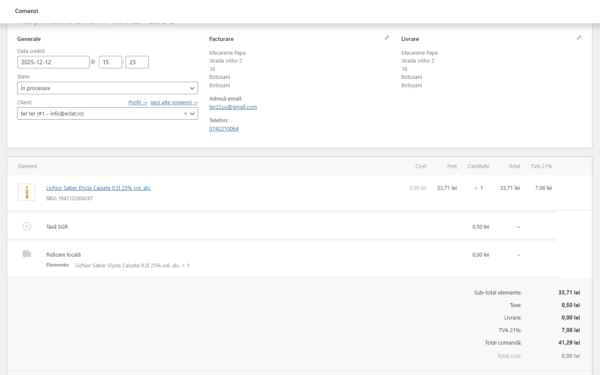Click the Element column header
Image resolution: width=600 pixels, height=375 pixels.
coord(28,166)
